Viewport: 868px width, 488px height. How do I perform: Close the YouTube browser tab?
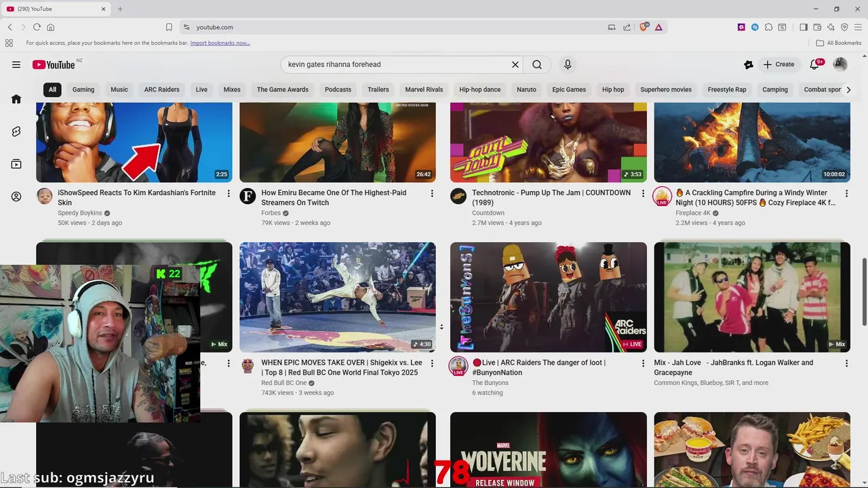104,9
